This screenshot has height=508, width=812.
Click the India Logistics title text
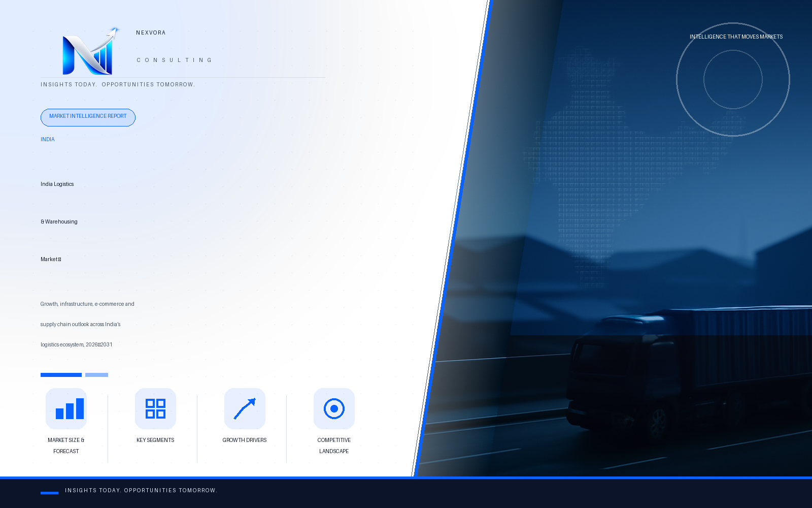(57, 184)
